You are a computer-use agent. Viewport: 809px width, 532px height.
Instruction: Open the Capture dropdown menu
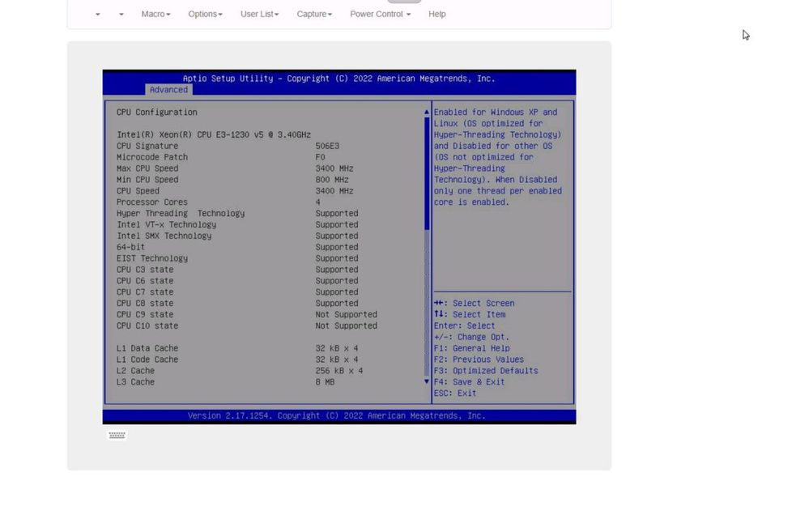tap(314, 14)
